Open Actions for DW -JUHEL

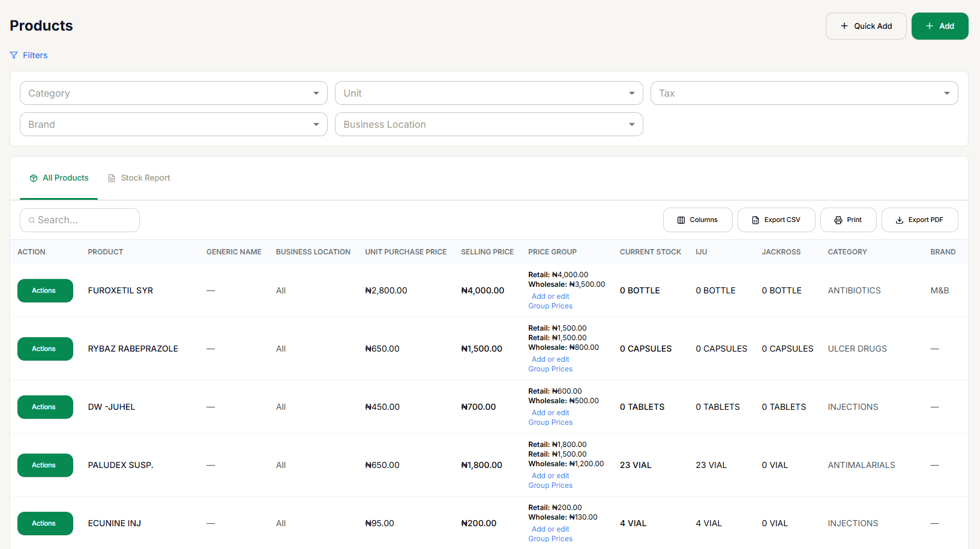(x=45, y=407)
